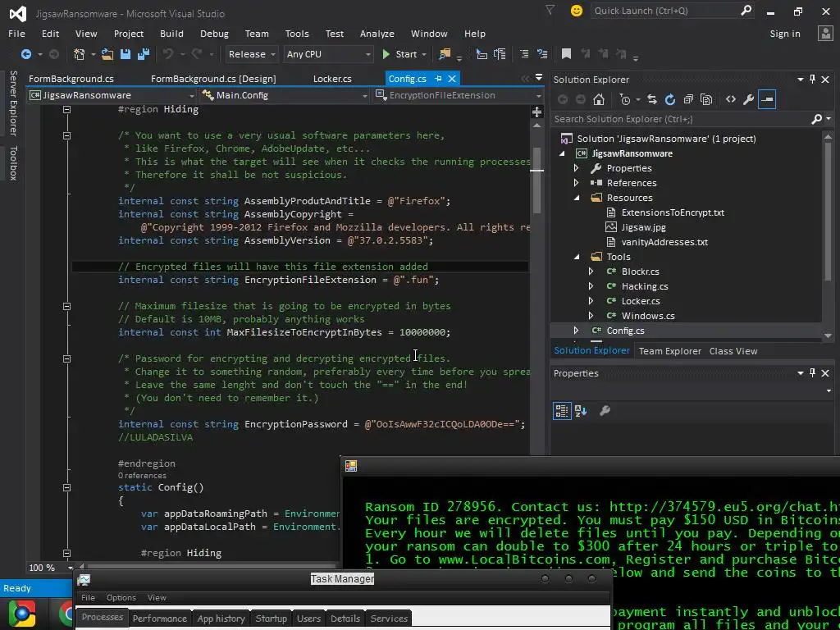Screen dimensions: 840x630
Task: Collapse the Resources folder
Action: pos(577,198)
